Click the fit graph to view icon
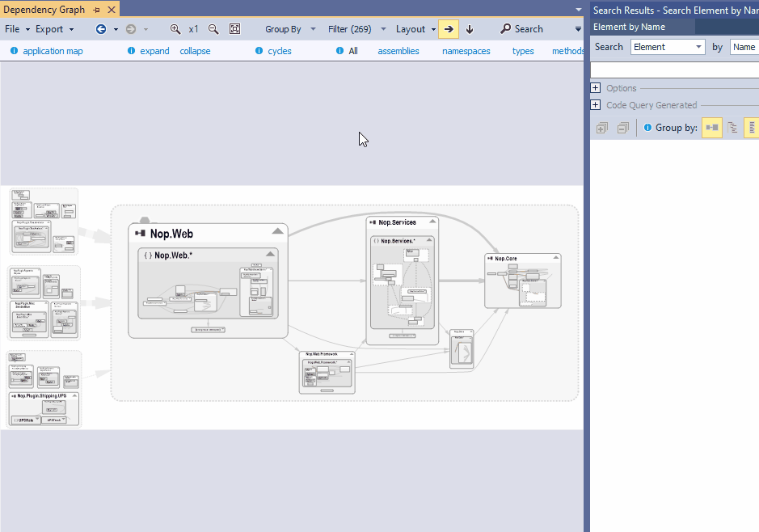Image resolution: width=759 pixels, height=532 pixels. tap(235, 29)
